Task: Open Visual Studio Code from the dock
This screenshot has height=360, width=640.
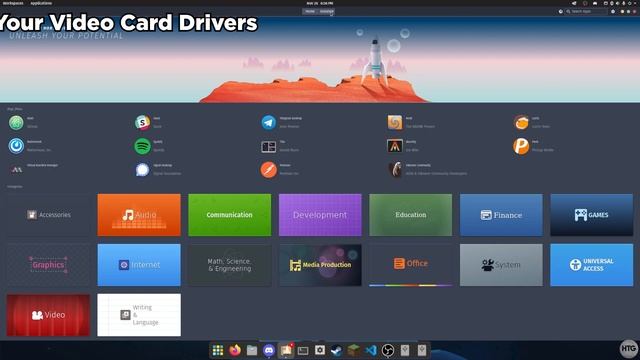Action: [x=371, y=350]
